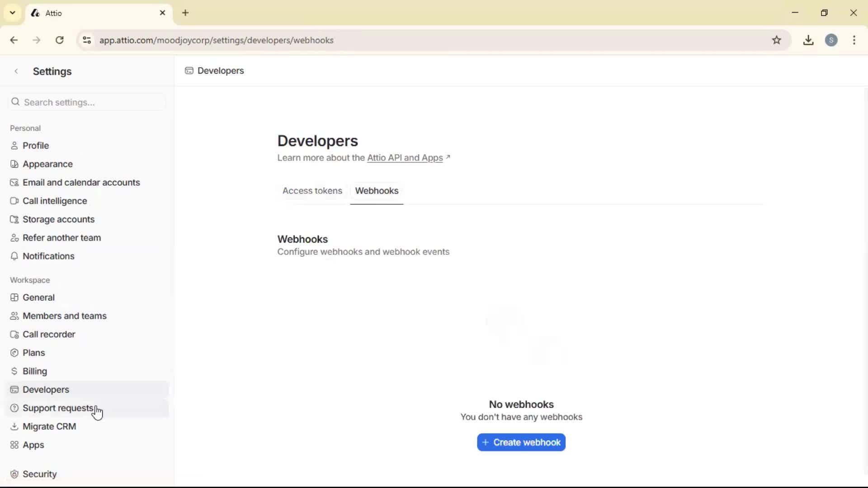Click the Create webhook button

tap(521, 442)
